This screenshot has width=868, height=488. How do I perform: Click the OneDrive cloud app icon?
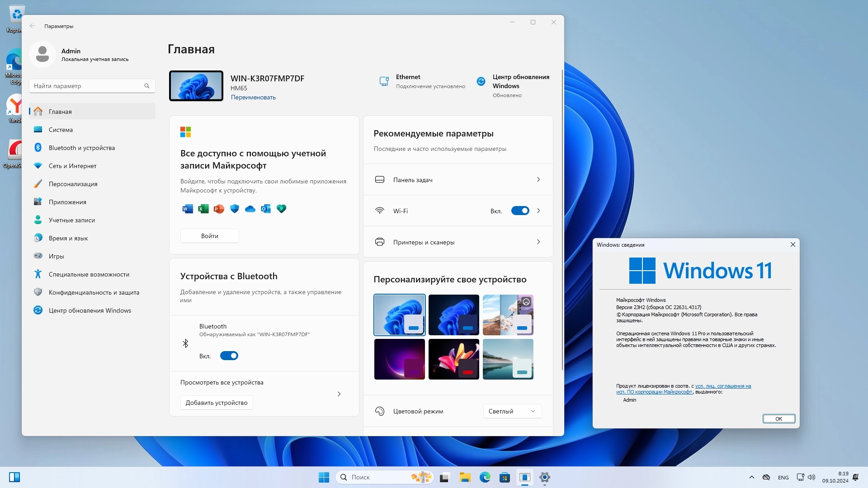point(250,209)
